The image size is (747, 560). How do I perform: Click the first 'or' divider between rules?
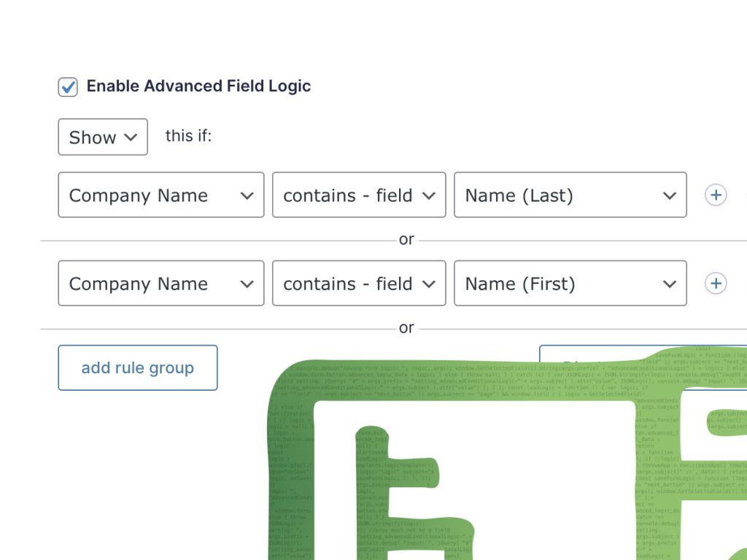pyautogui.click(x=406, y=240)
